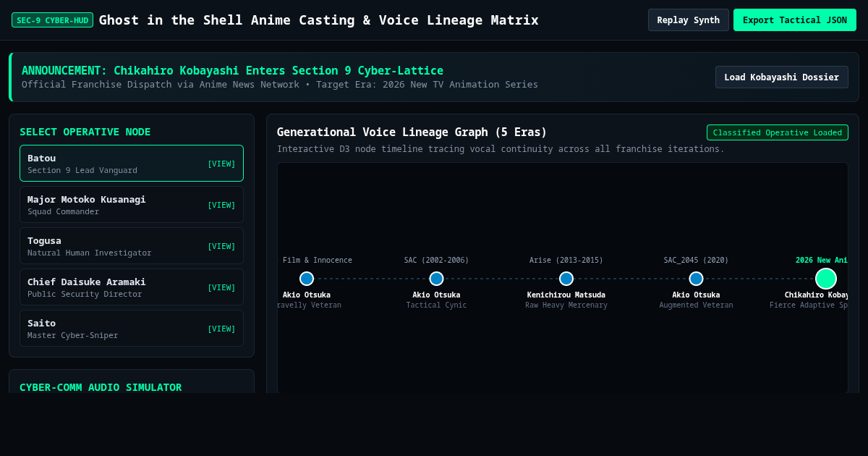Click the Cyber-Comm Audio Simulator heading
868x456 pixels.
pos(101,387)
